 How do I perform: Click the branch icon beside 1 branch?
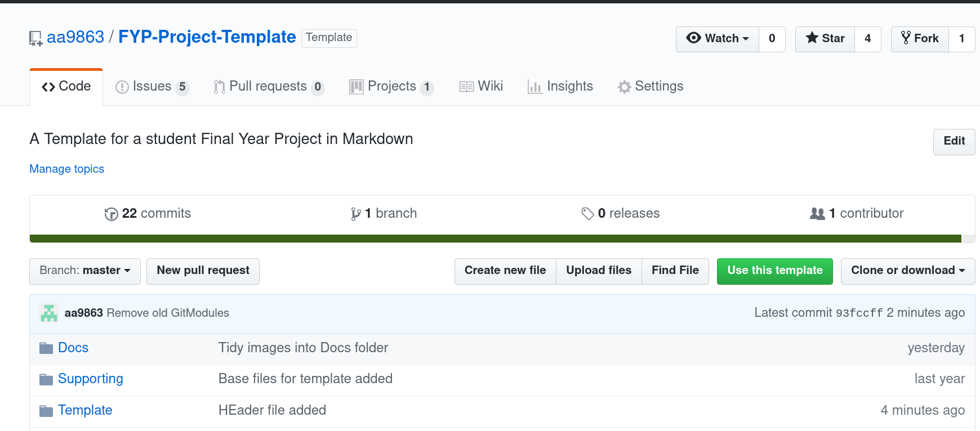tap(355, 214)
